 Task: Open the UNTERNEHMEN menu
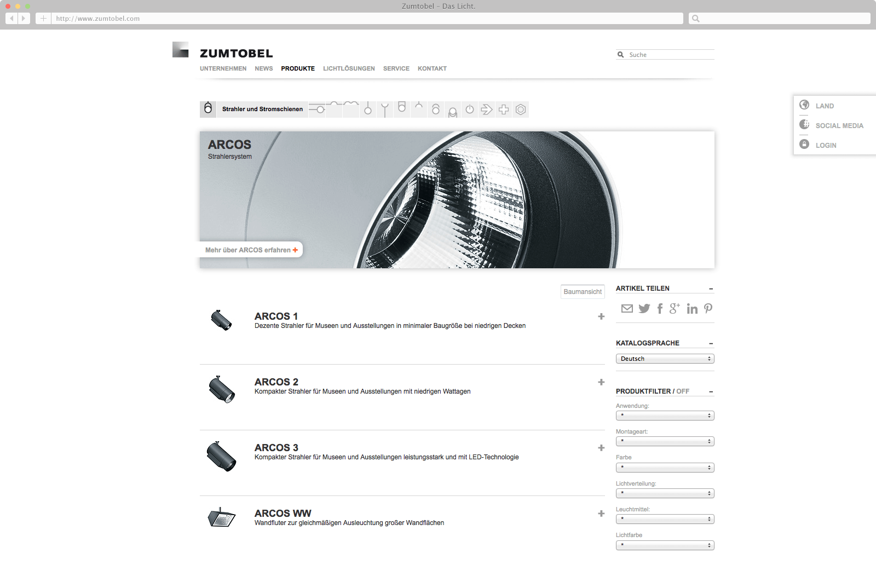pos(223,68)
